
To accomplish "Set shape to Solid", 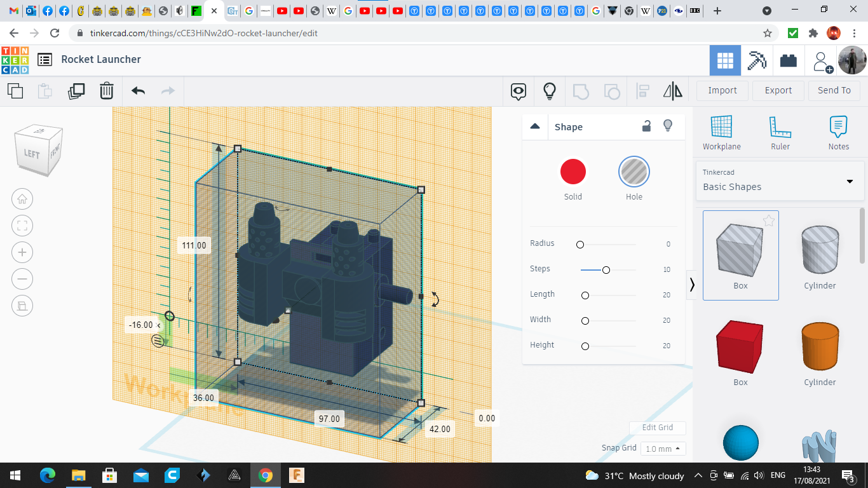I will [x=573, y=172].
